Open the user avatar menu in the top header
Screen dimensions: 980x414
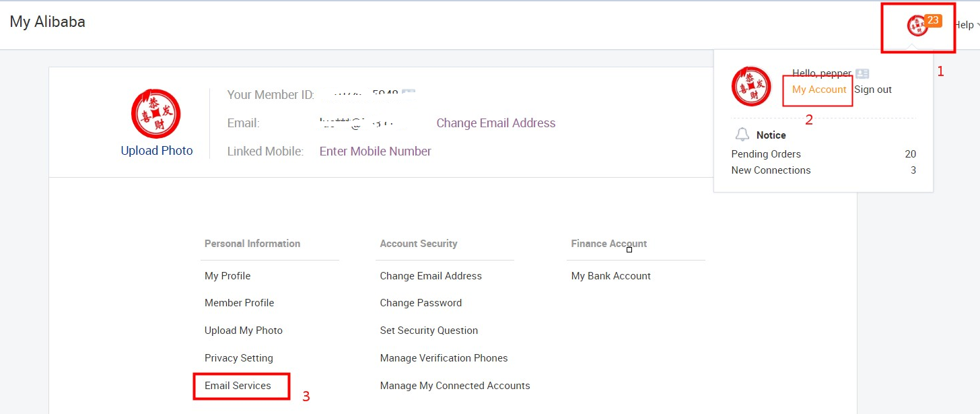tap(917, 26)
